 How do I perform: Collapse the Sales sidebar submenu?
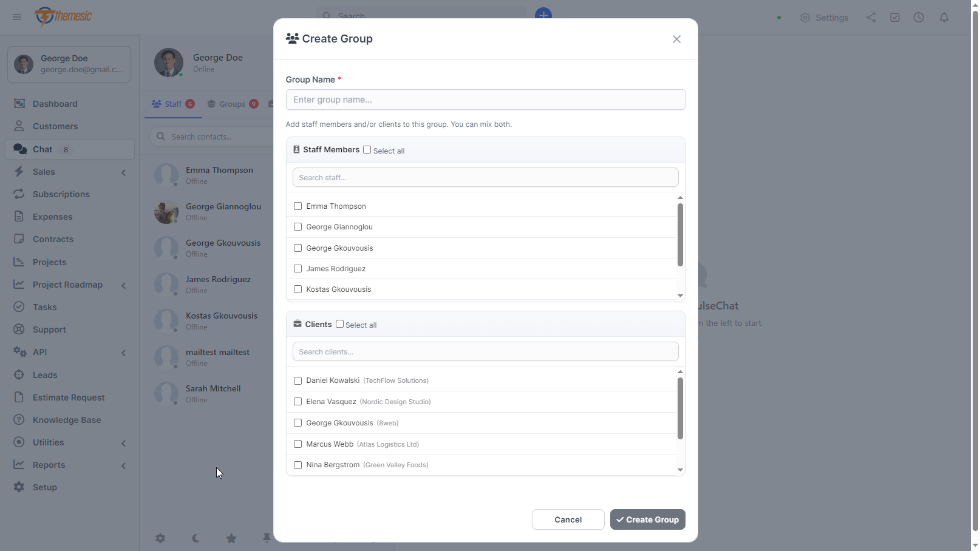(123, 172)
